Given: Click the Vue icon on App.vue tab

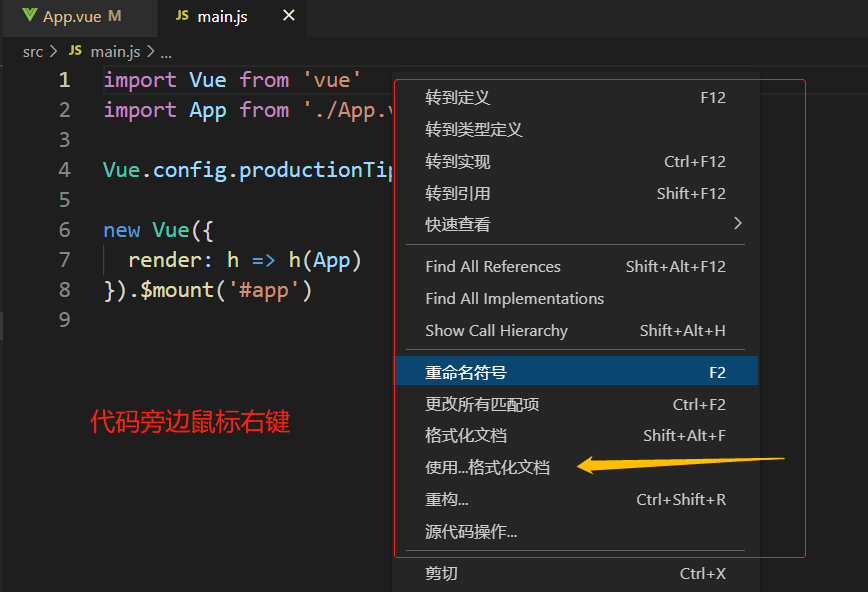Looking at the screenshot, I should point(29,17).
